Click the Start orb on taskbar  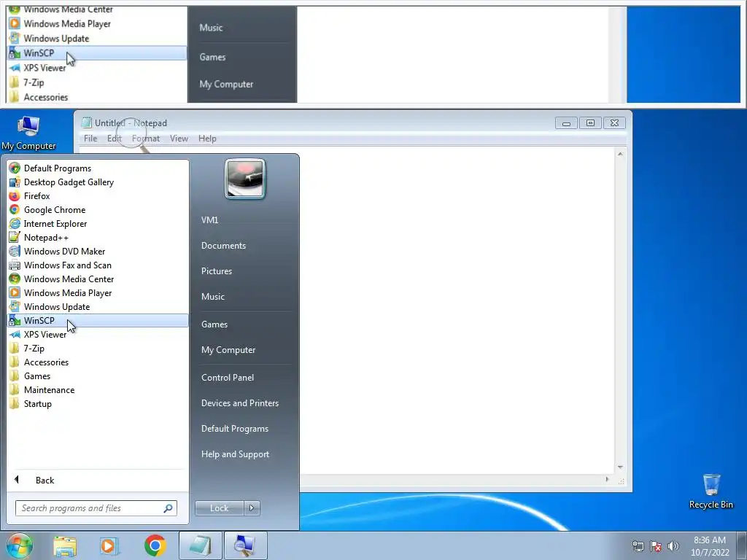point(20,545)
